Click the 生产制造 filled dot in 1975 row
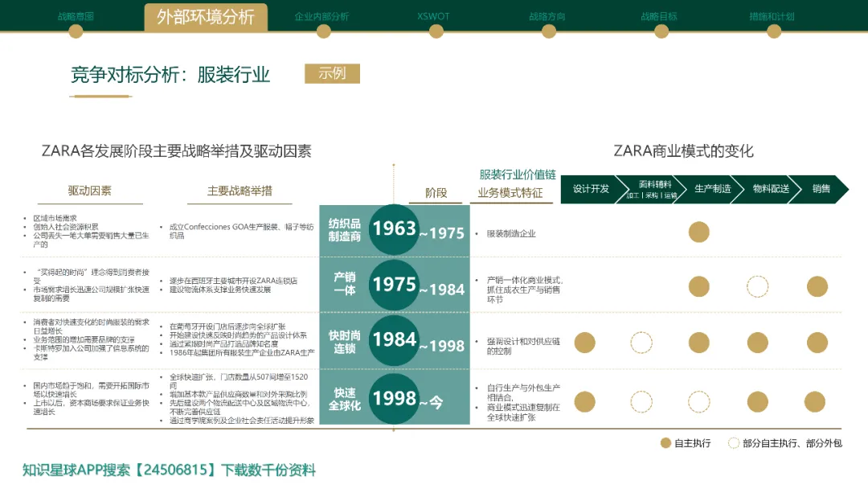Viewport: 868px width, 489px height. 698,287
